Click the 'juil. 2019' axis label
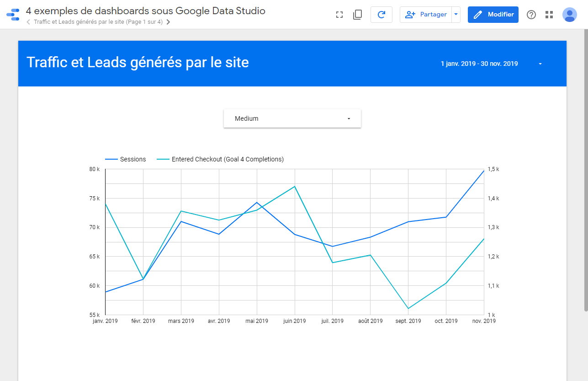 (332, 321)
